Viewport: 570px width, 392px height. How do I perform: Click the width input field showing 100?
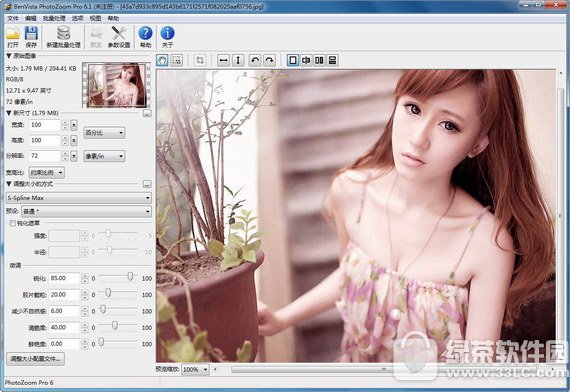pyautogui.click(x=45, y=125)
